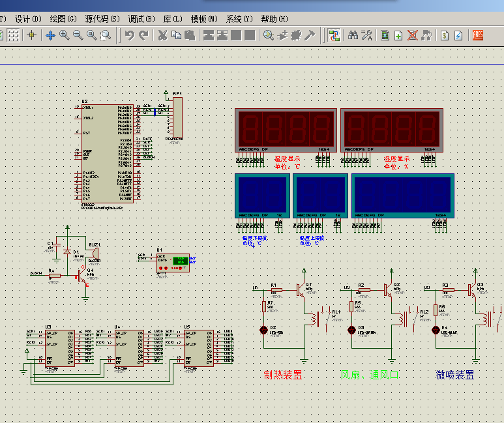
Task: Select the zoom to area tool
Action: point(106,35)
